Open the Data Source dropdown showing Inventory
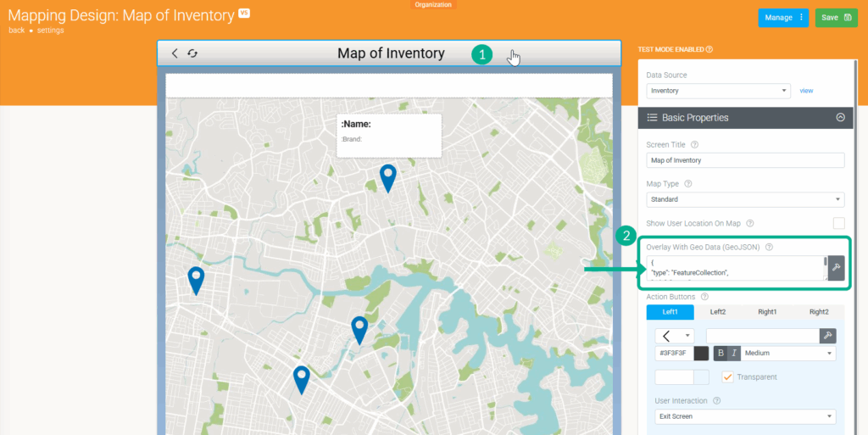 point(719,91)
